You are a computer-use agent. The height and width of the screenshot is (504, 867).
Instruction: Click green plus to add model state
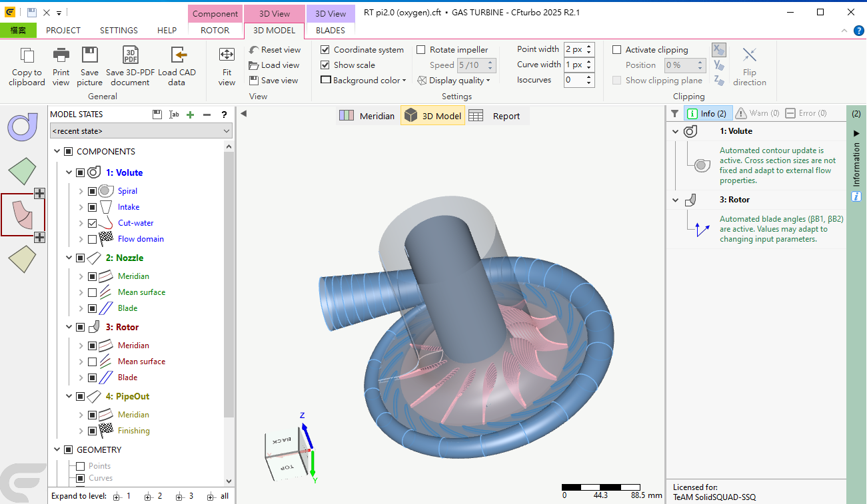click(x=190, y=115)
